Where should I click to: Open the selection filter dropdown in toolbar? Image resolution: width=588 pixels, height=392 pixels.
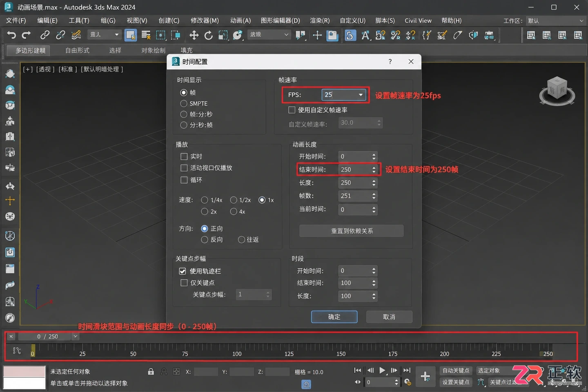[105, 35]
